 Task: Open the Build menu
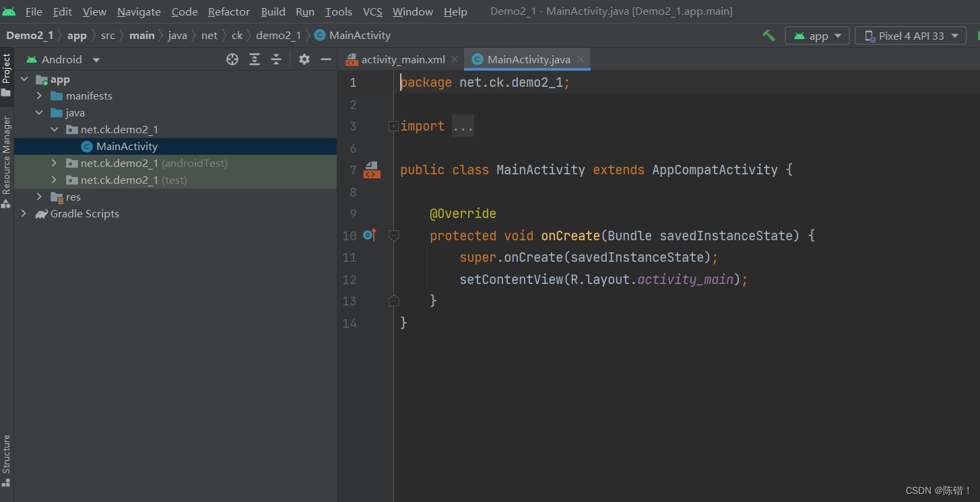pos(273,11)
